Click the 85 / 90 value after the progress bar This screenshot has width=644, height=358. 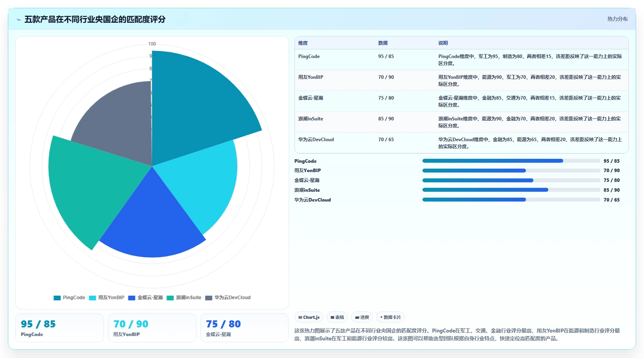pos(611,190)
